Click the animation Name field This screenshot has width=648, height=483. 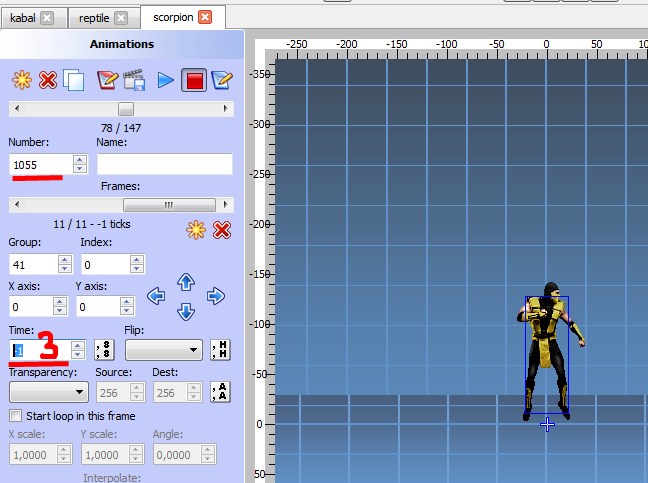(x=165, y=164)
